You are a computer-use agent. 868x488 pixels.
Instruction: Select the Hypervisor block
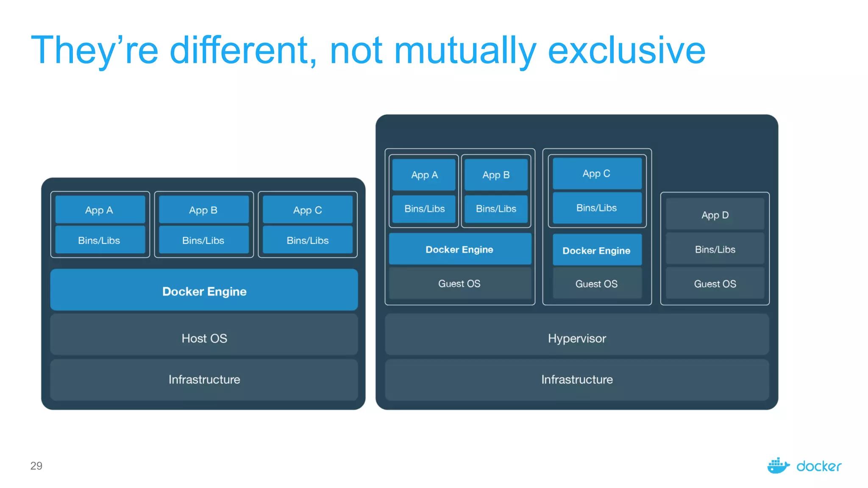(x=576, y=338)
